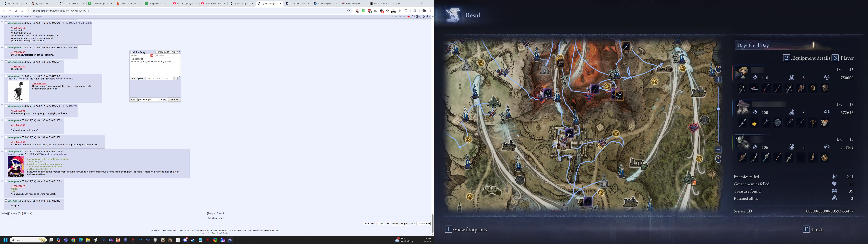Click the disabled.png post thumbnail
Image resolution: width=868 pixels, height=244 pixels.
pyautogui.click(x=16, y=167)
